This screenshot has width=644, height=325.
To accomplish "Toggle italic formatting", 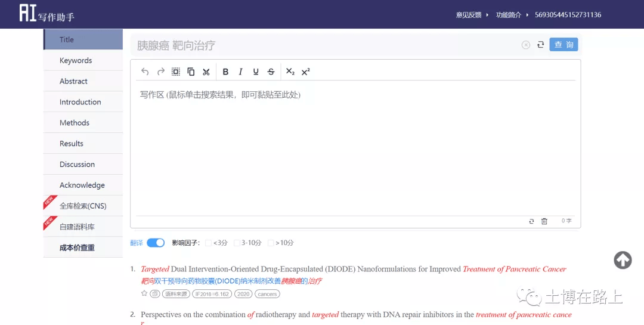I will coord(241,72).
